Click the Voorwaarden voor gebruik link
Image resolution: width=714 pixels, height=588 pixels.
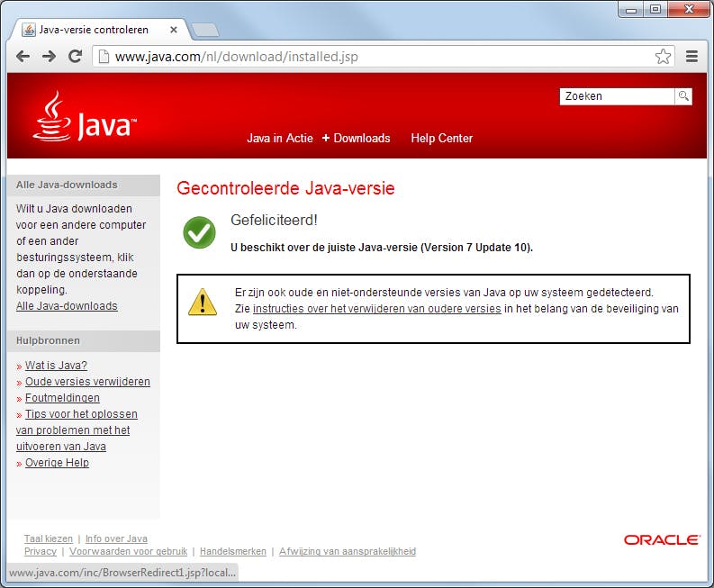tap(129, 551)
